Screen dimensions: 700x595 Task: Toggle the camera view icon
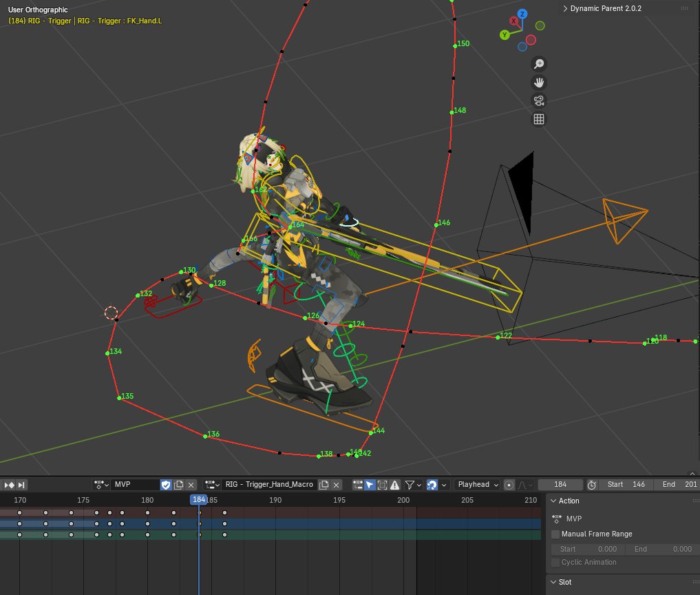539,101
